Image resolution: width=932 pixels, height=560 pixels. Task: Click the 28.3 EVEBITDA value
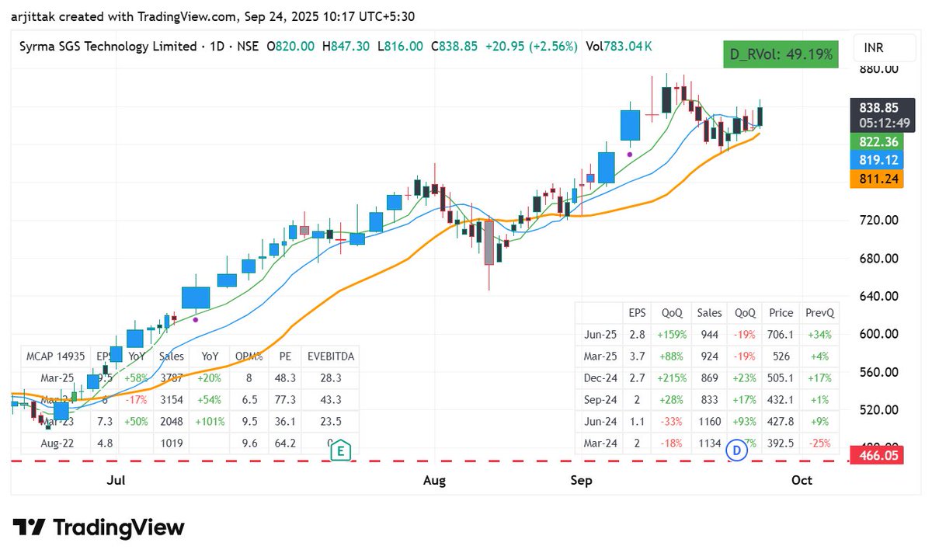(x=330, y=378)
